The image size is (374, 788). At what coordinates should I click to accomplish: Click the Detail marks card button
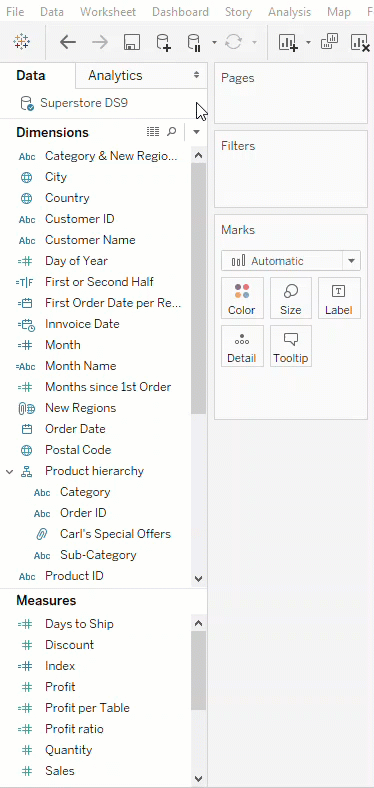242,346
